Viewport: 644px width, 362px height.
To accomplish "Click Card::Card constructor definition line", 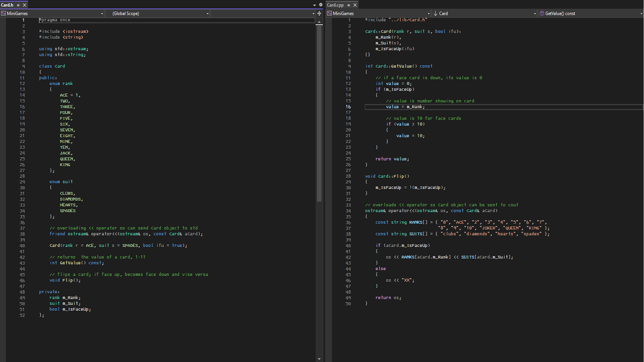I will pos(413,32).
